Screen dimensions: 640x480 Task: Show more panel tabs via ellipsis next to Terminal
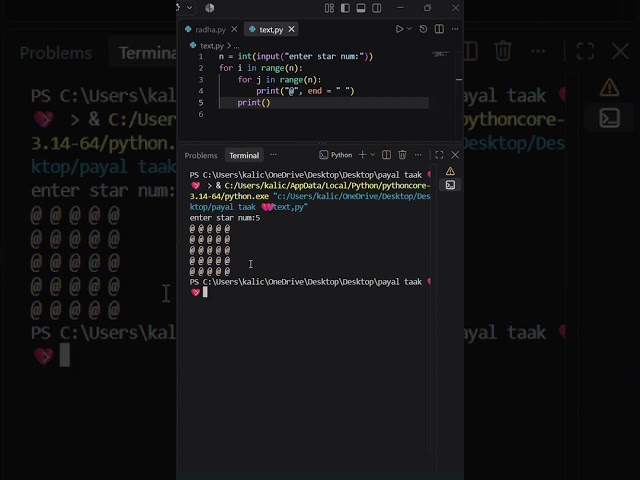273,155
